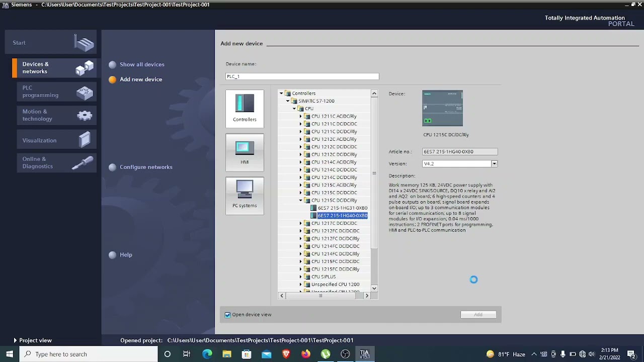Select CPU 1215C DC/DC/DC entry
Screen dimensions: 644x362
334,193
